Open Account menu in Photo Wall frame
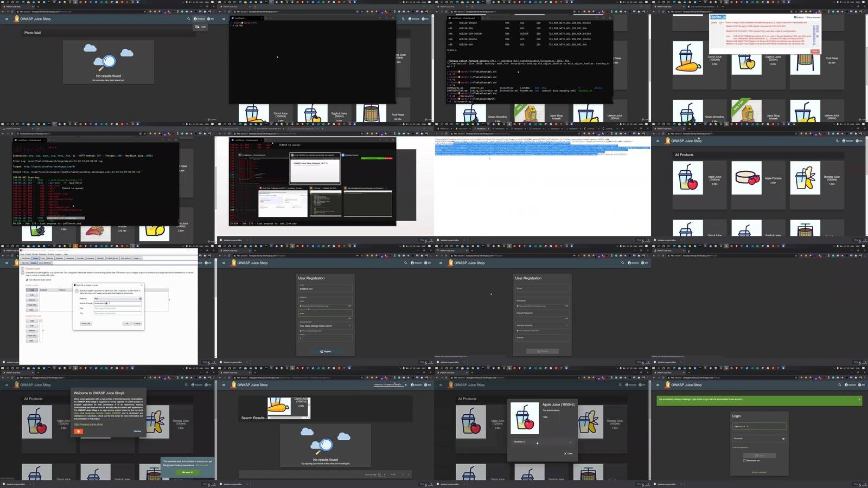Screen dimensions: 868x488 click(x=200, y=19)
